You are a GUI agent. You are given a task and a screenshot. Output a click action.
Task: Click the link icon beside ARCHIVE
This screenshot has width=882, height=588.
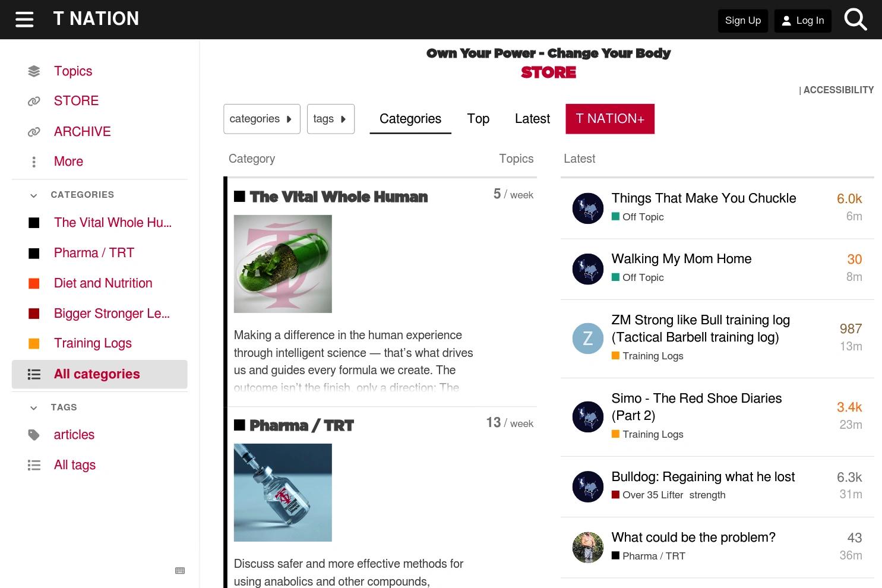point(34,132)
